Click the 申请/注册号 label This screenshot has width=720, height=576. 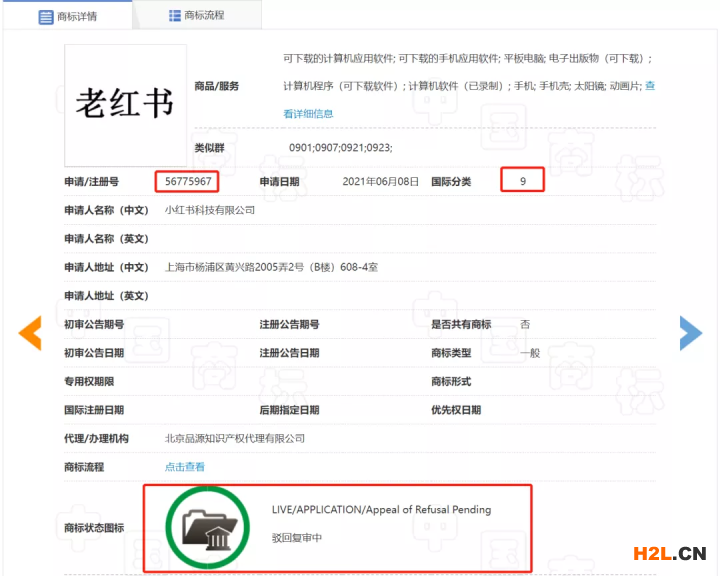click(91, 181)
